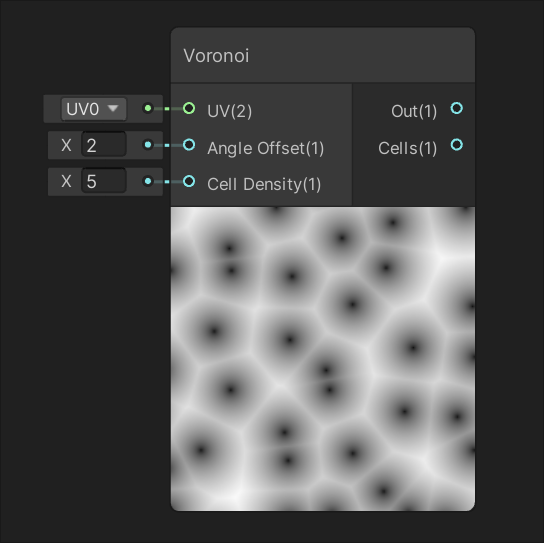
Task: Click the Out(1) label text
Action: 414,111
